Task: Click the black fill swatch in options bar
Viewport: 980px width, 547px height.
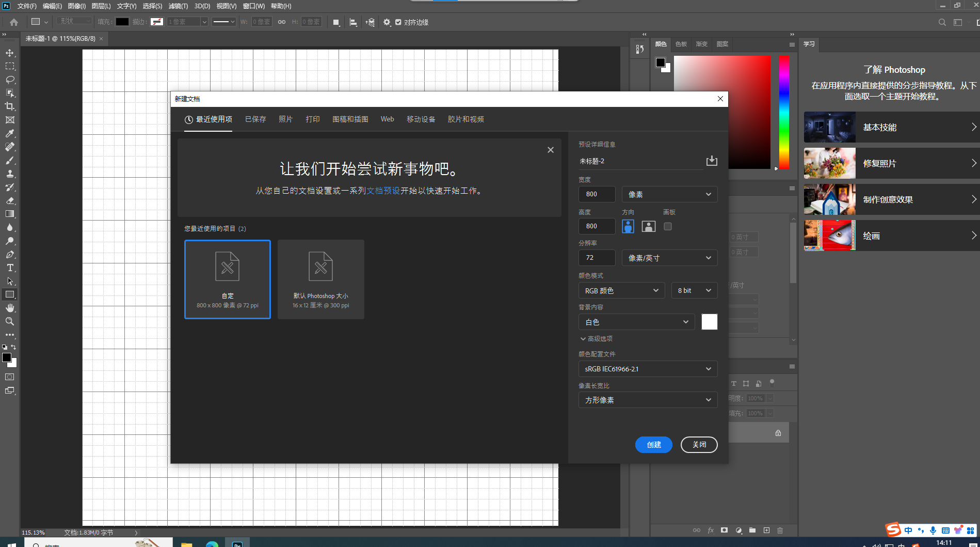Action: [x=122, y=22]
